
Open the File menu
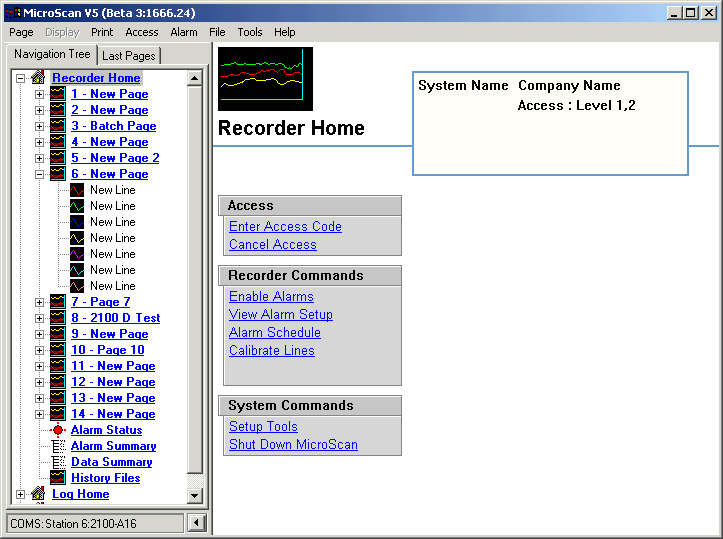tap(217, 32)
